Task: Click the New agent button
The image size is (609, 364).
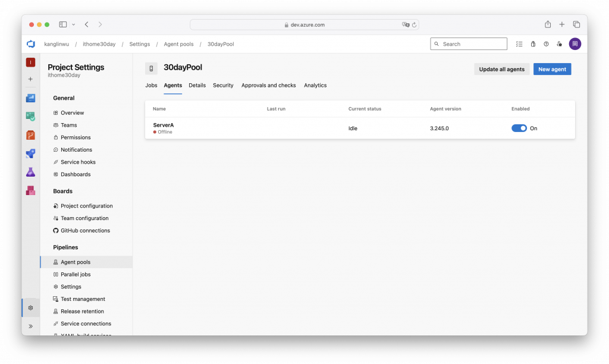Action: pos(552,69)
